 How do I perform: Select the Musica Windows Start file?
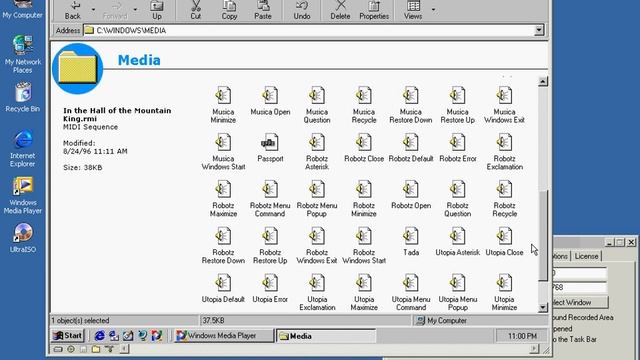click(223, 152)
